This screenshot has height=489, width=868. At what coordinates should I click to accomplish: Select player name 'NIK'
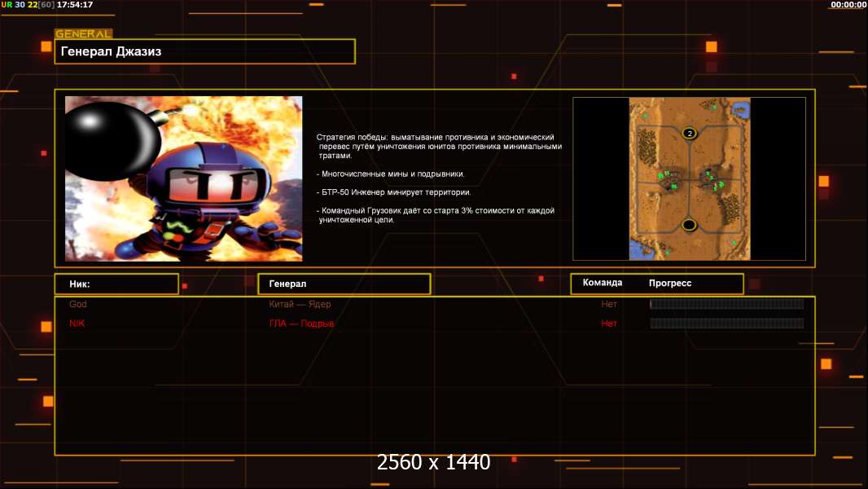tap(77, 324)
